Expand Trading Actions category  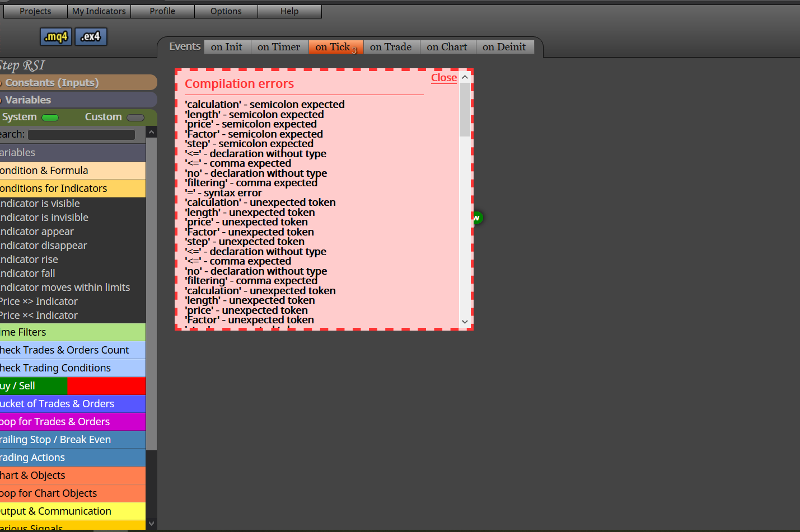73,458
